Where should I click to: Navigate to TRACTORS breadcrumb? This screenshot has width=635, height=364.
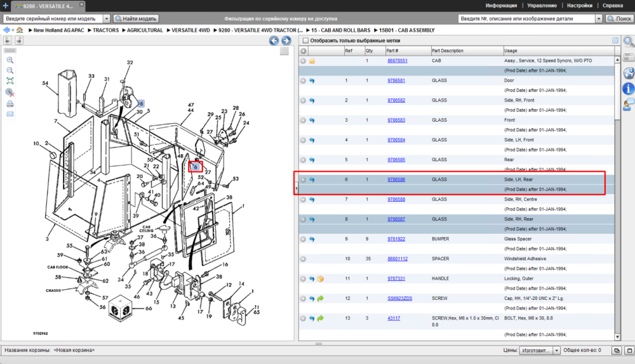pyautogui.click(x=105, y=30)
